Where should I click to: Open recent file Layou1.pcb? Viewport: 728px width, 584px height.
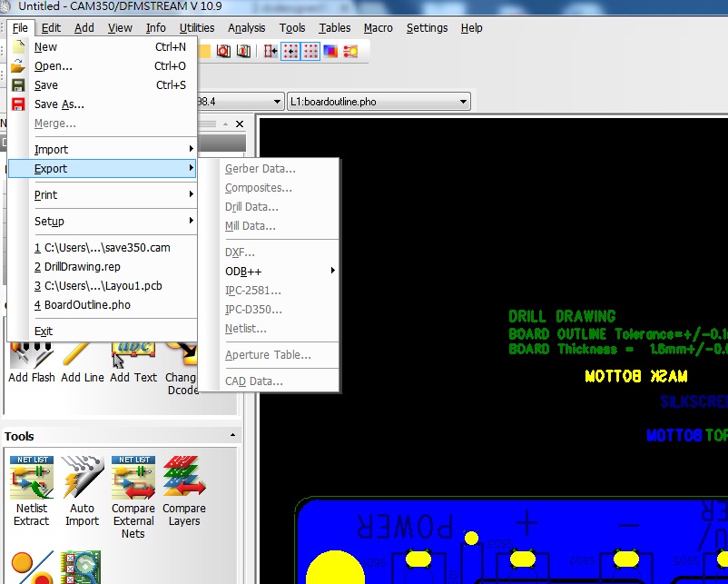pyautogui.click(x=103, y=286)
